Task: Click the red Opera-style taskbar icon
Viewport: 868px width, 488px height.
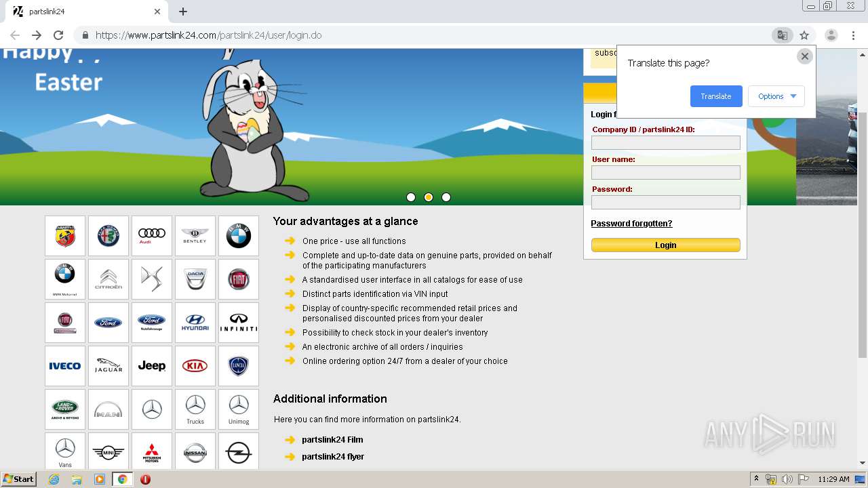Action: tap(145, 479)
